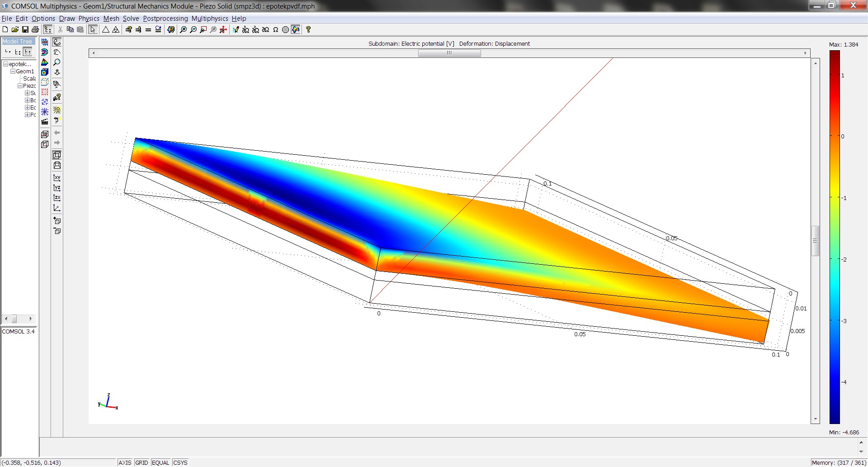868x467 pixels.
Task: Click the color legend bar
Action: [x=835, y=237]
